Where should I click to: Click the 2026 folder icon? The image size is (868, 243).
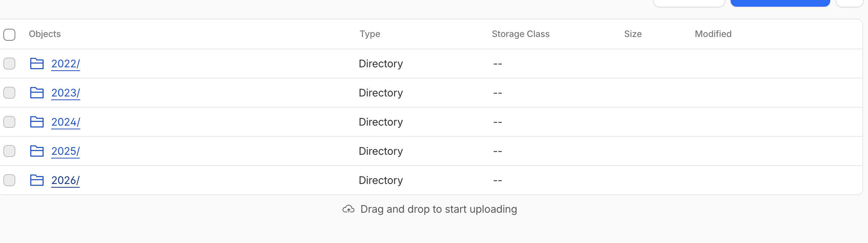37,180
